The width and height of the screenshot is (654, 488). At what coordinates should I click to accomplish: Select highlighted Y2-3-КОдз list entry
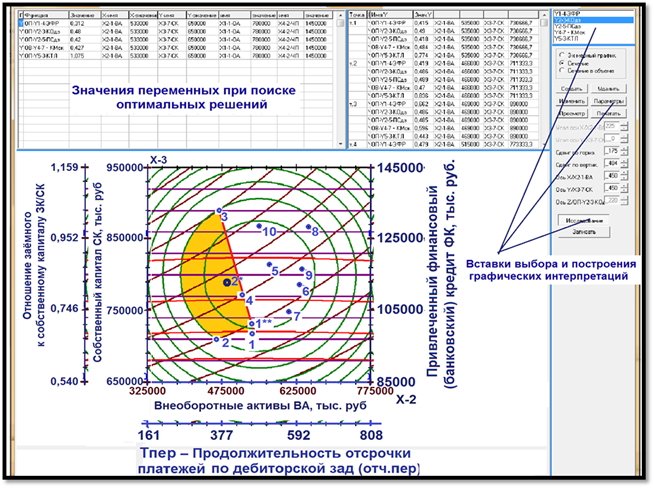(593, 20)
